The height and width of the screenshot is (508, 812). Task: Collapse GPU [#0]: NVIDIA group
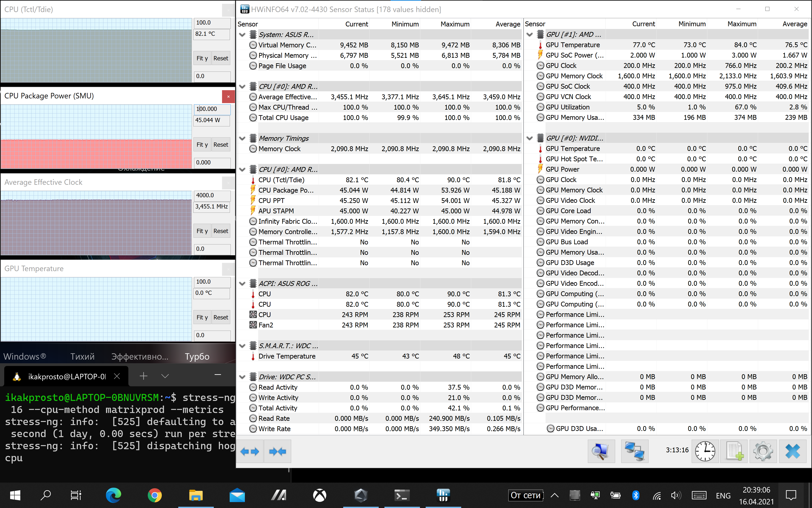click(x=529, y=138)
